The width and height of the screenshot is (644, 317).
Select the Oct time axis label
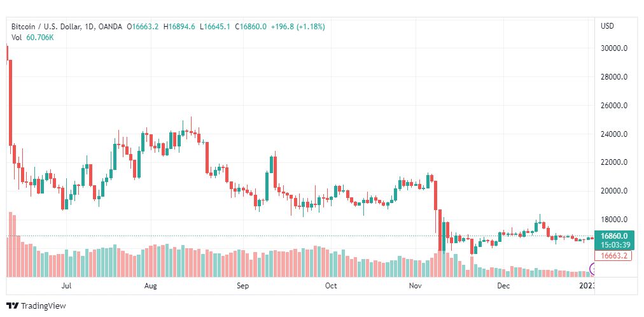330,286
